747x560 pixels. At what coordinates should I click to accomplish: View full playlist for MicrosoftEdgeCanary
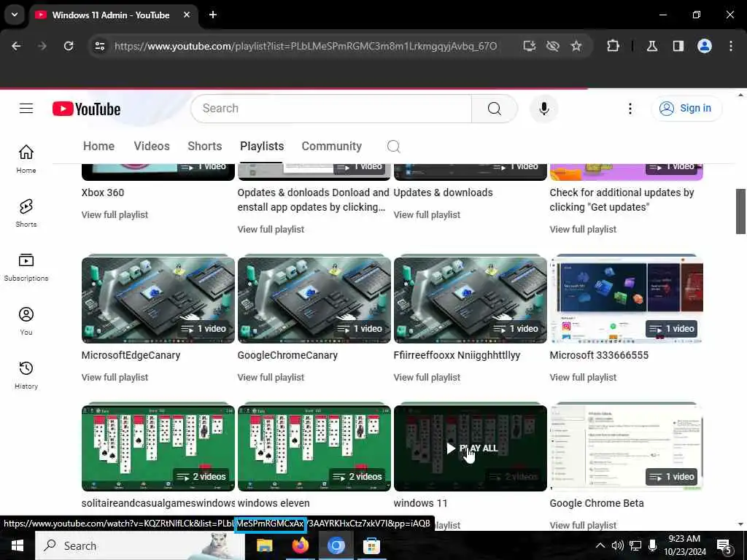[x=115, y=378]
